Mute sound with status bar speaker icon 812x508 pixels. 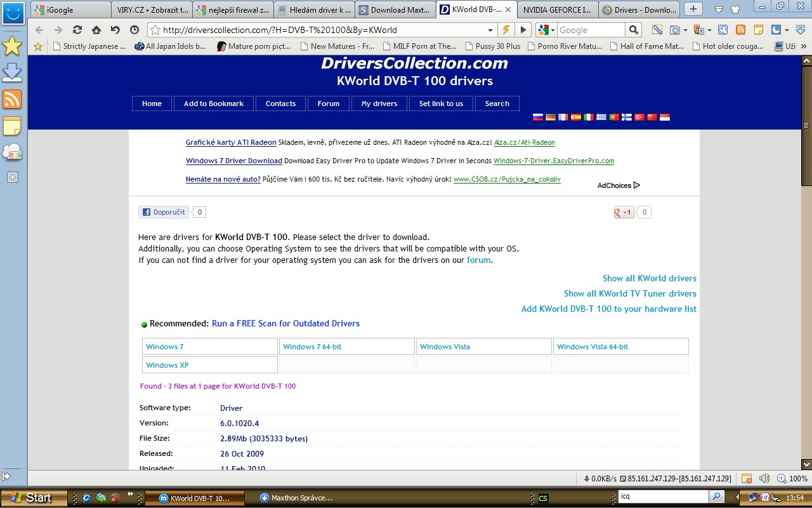764,479
